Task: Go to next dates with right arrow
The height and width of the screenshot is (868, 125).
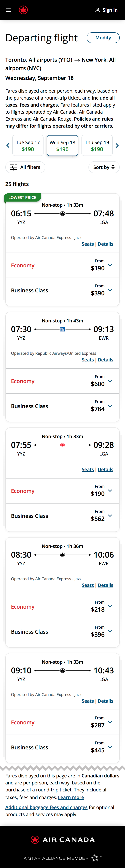Action: (x=117, y=146)
